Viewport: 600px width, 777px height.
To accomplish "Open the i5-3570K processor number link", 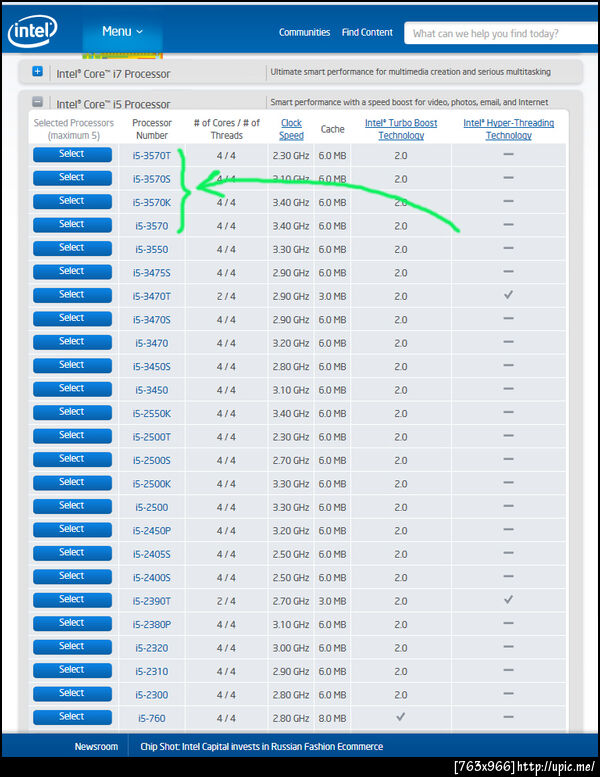I will pos(152,203).
